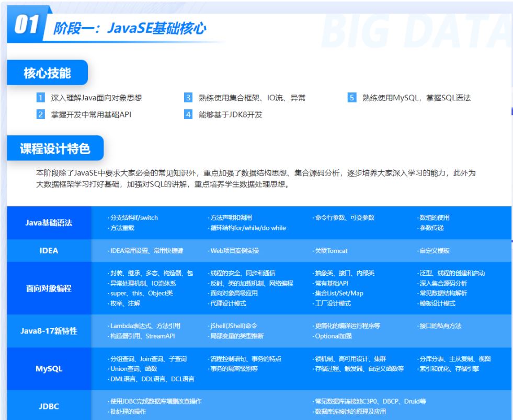Click cell IDEA常用设置、常用快捷键
Viewport: 513px width, 420px height.
coord(145,251)
